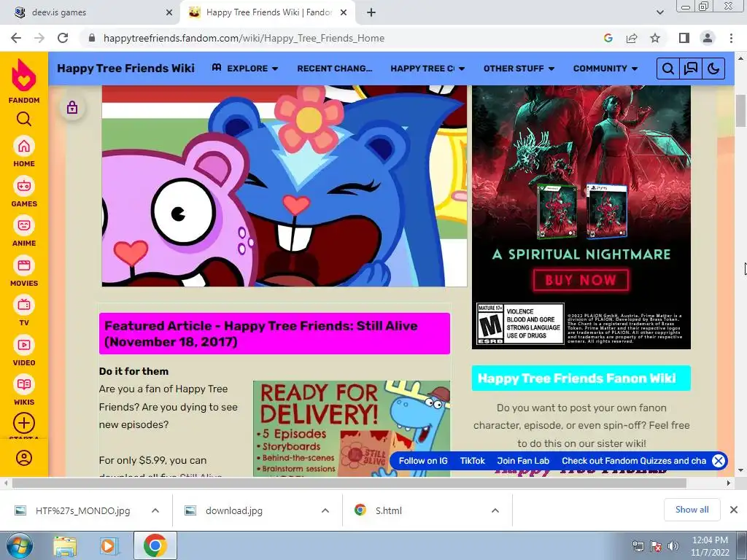Open Recent Changes menu item
The width and height of the screenshot is (747, 560).
coord(334,69)
